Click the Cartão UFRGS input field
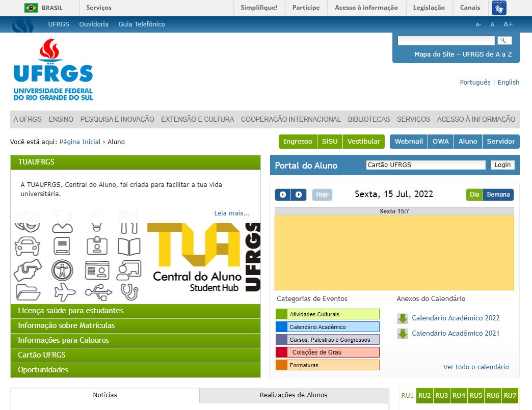 pos(425,165)
